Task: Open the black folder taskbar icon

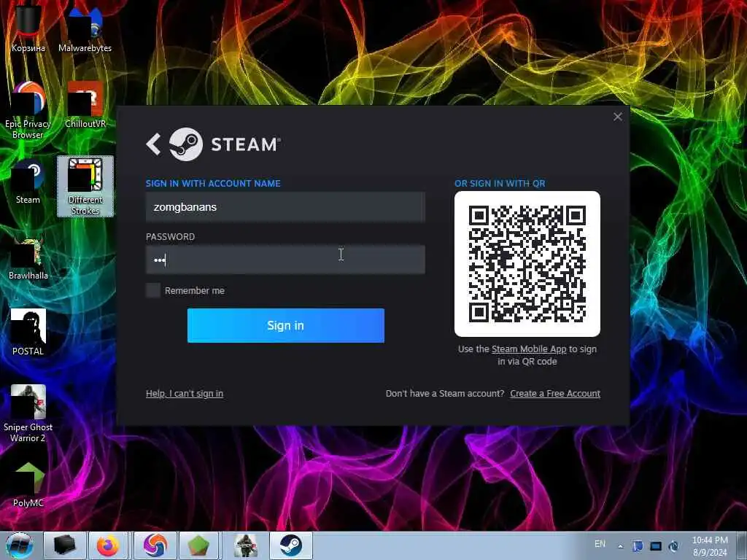Action: 65,545
